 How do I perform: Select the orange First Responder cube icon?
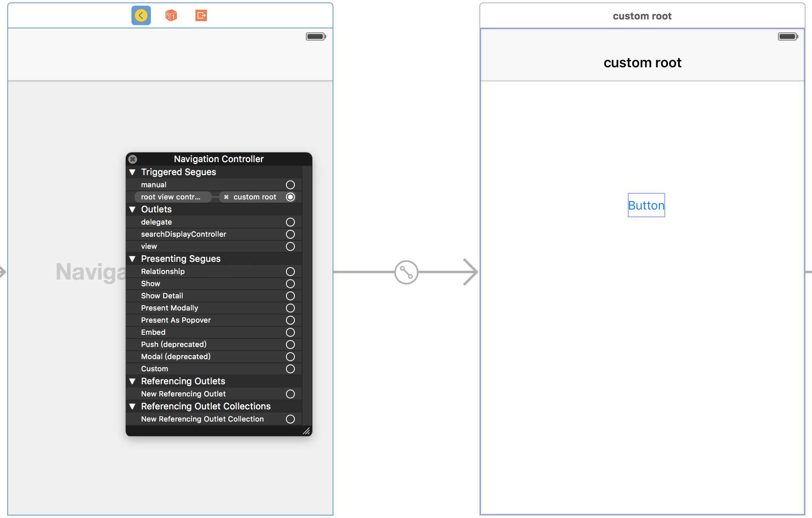pos(171,16)
